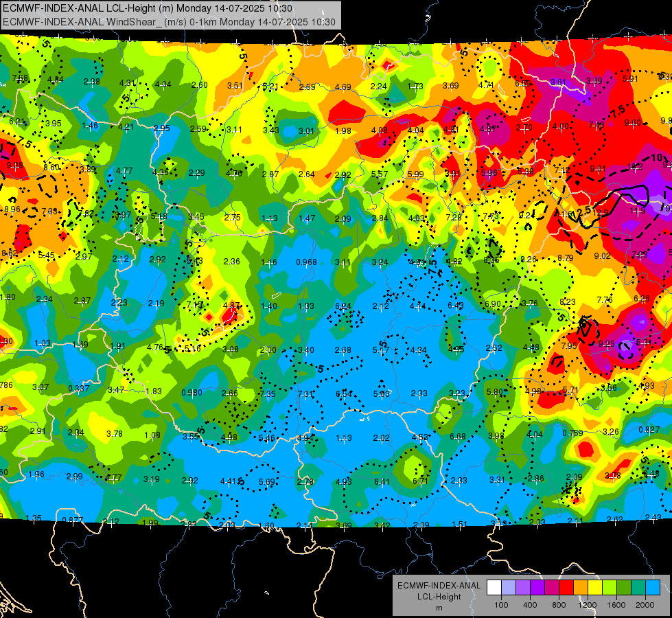Click the orange legend swatch
Screen dimensions: 672x618
581,588
